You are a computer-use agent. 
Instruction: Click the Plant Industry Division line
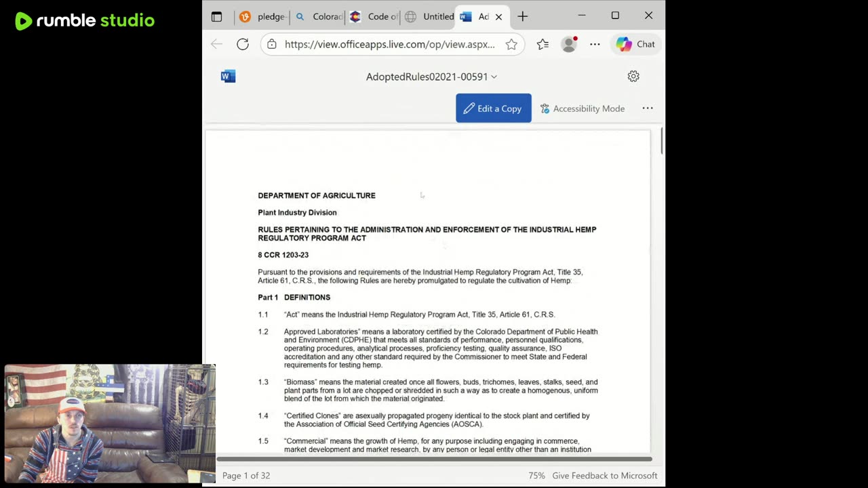297,212
